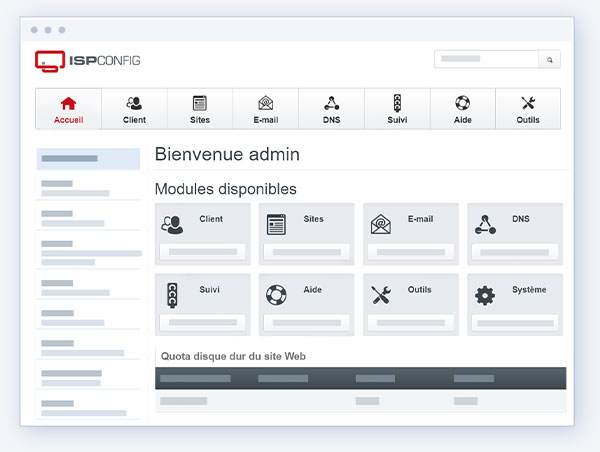
Task: Click the envelope icon in E-mail tab
Action: pyautogui.click(x=266, y=103)
